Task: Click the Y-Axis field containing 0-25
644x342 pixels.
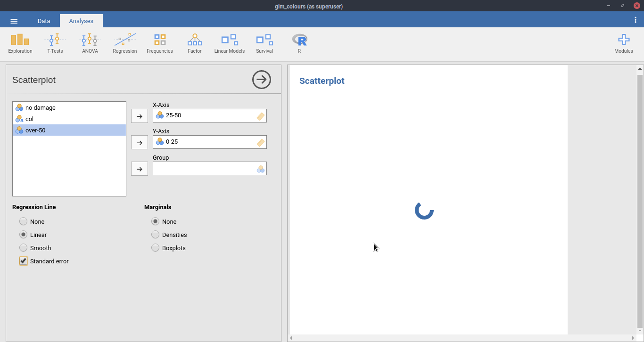Action: (210, 142)
